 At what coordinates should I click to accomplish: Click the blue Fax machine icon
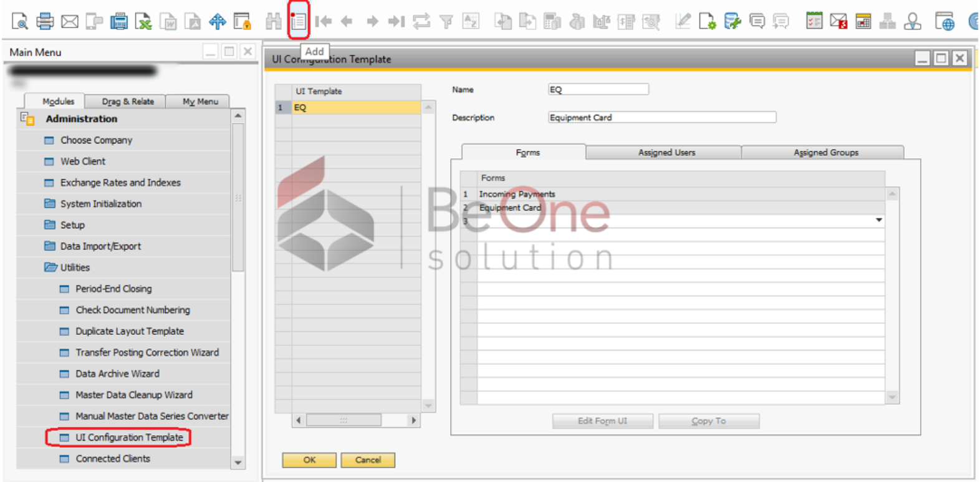118,21
